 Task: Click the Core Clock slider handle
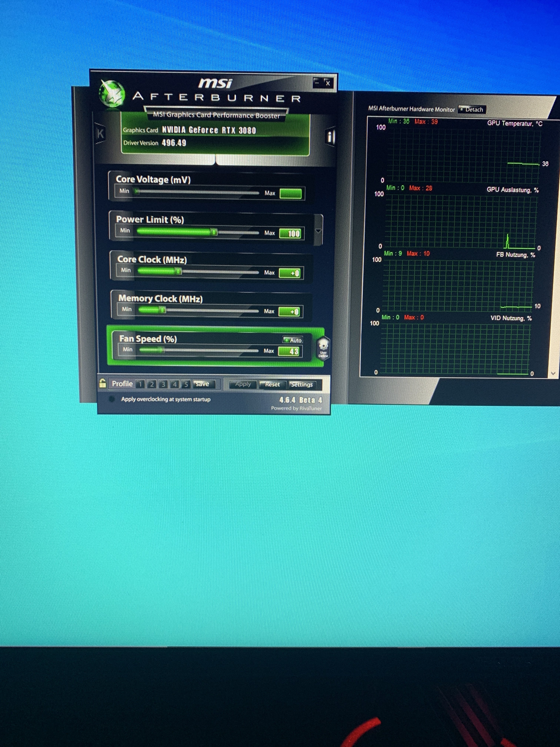pyautogui.click(x=178, y=271)
